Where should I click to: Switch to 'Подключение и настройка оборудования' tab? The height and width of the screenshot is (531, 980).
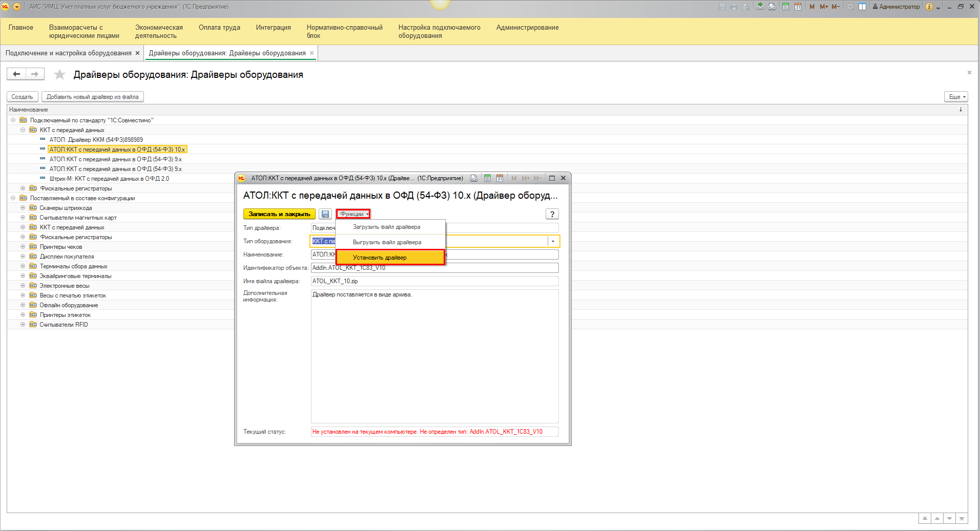pos(69,53)
